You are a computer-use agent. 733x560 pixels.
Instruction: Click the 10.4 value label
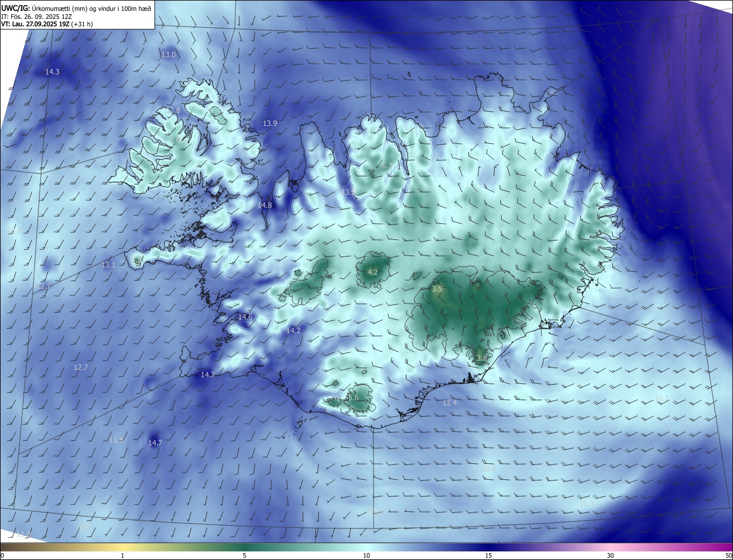[488, 468]
